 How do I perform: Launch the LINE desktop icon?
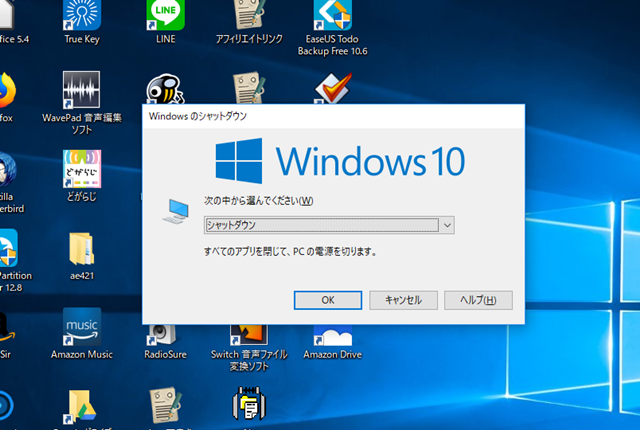click(165, 20)
